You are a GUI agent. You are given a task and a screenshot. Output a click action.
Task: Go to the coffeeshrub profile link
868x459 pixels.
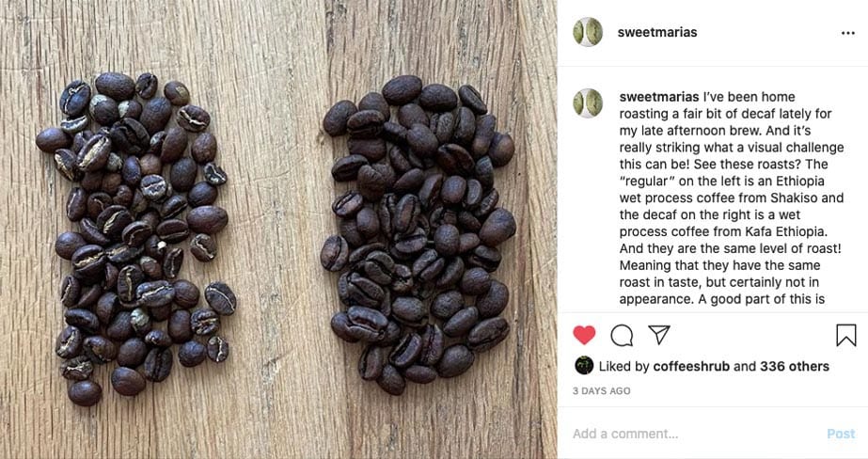click(x=692, y=366)
